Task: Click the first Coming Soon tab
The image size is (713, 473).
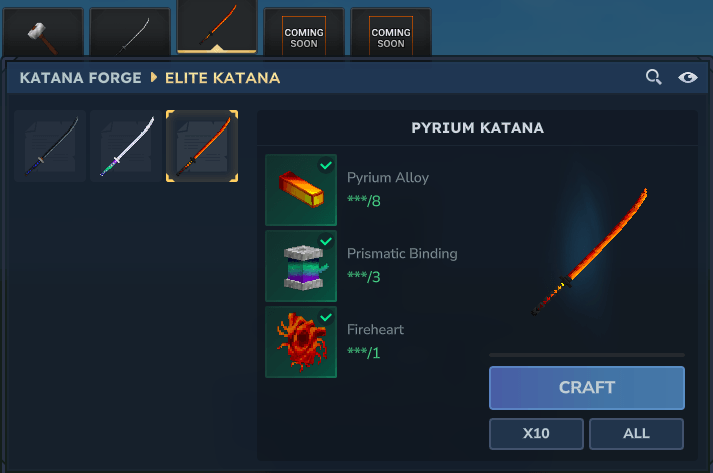Action: (x=304, y=33)
